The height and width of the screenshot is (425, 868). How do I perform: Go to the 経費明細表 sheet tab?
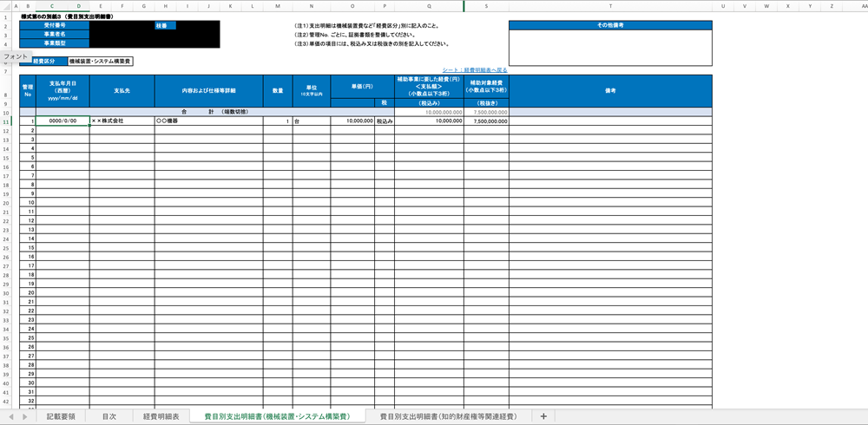(x=161, y=417)
